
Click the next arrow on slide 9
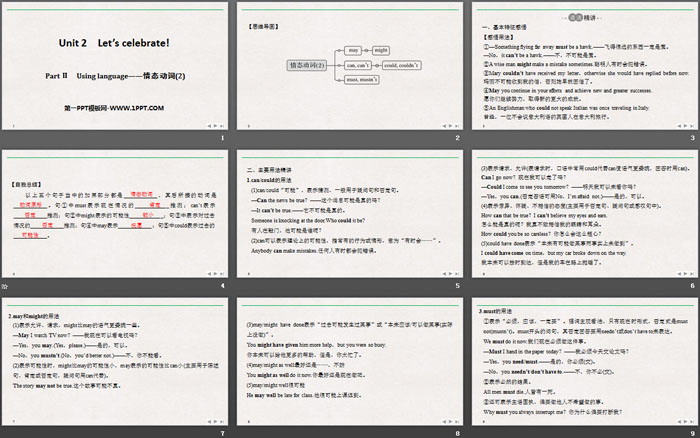tap(685, 421)
